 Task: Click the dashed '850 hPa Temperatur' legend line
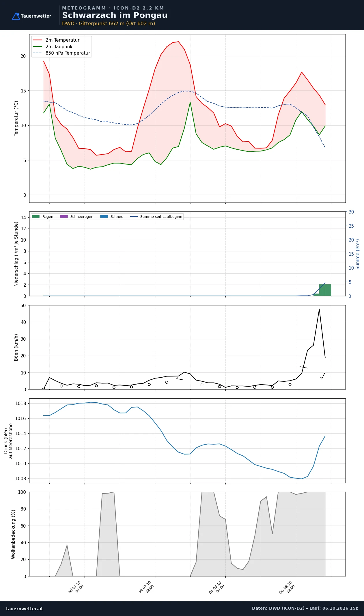[38, 53]
